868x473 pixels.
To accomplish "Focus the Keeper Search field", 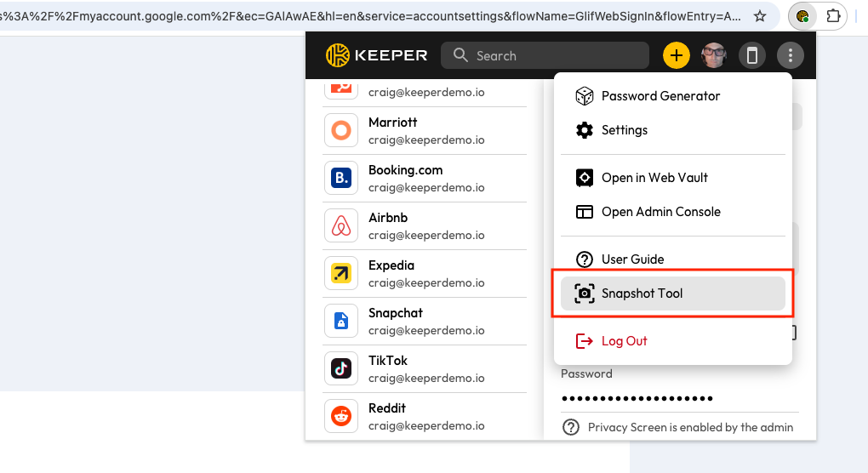I will [553, 56].
